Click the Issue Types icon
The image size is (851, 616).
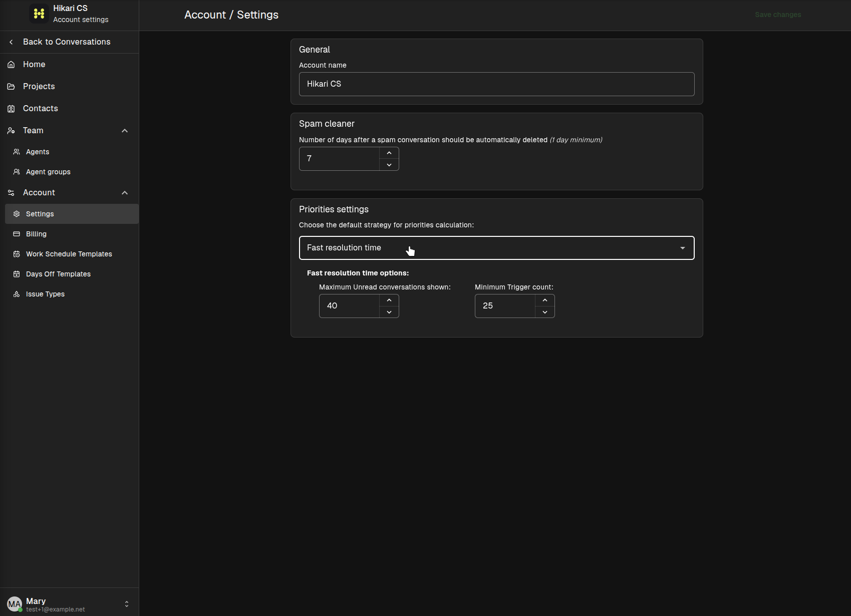(17, 294)
